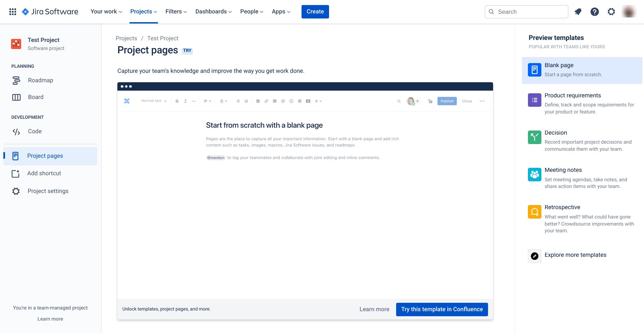Viewport: 644px width, 333px height.
Task: Click the layouts columns icon in toolbar
Action: pos(308,101)
